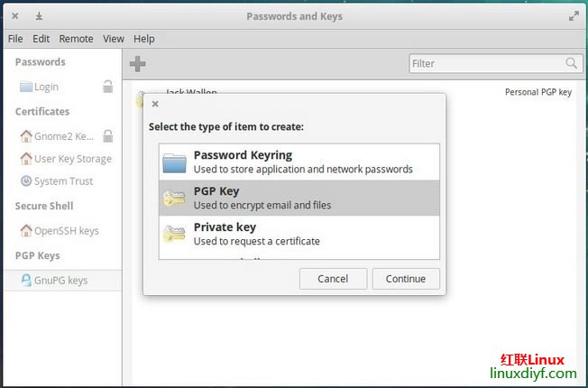This screenshot has height=388, width=588.
Task: Select System Trust in sidebar
Action: [63, 181]
